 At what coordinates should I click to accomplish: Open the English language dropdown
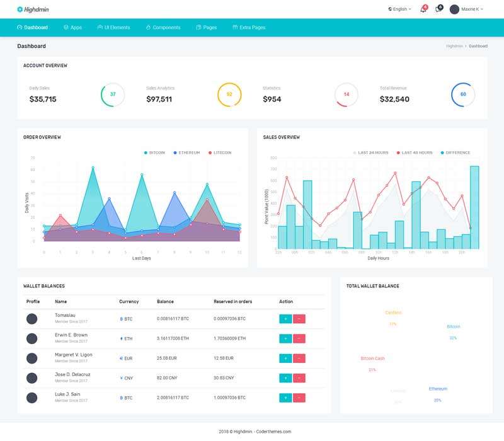(400, 9)
